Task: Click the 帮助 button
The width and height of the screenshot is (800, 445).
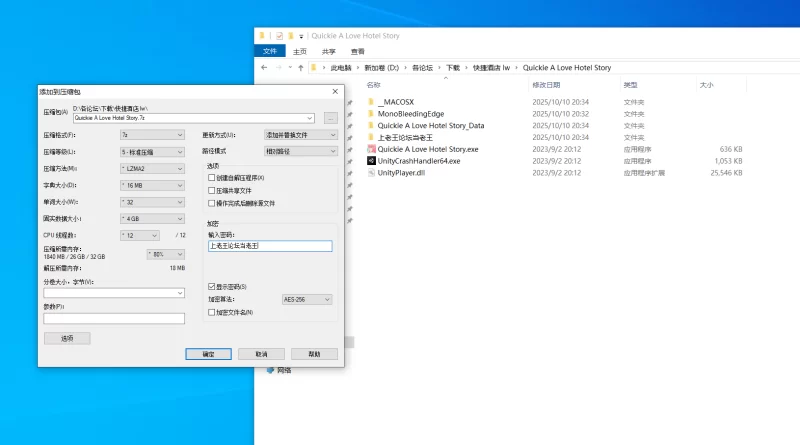Action: (x=314, y=354)
